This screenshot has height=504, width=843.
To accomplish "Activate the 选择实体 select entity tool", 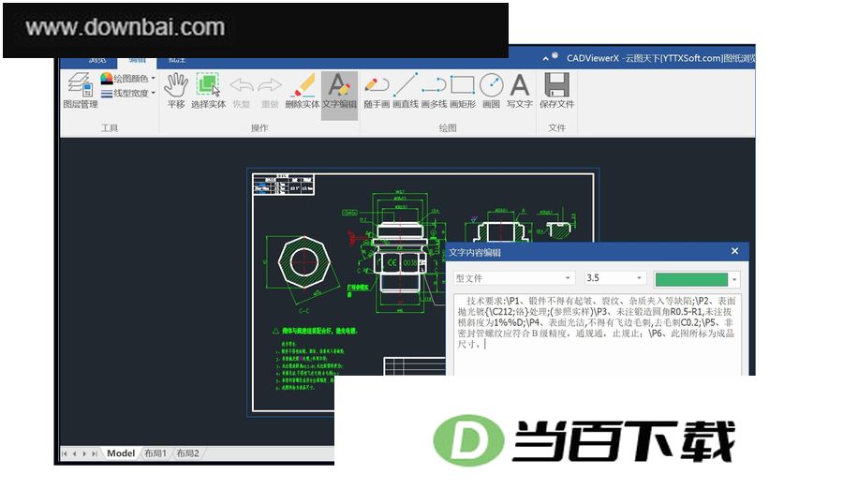I will click(x=208, y=90).
